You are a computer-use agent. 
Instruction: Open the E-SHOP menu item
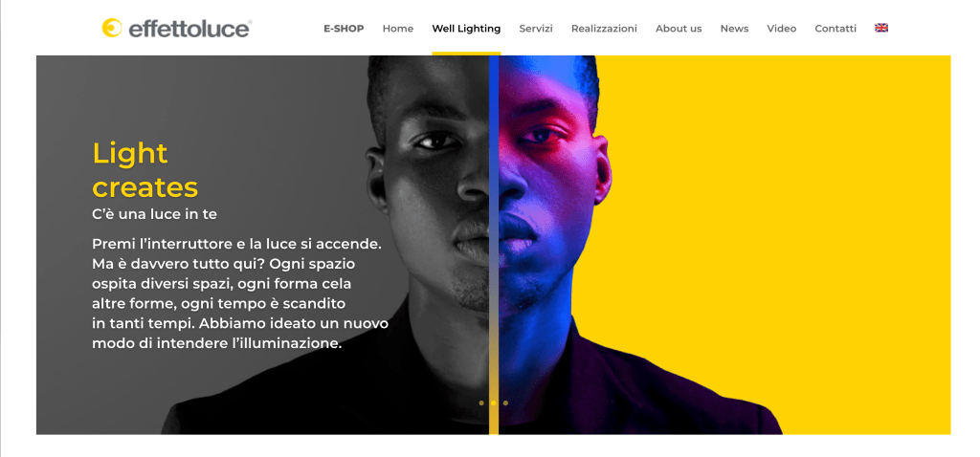(x=344, y=29)
